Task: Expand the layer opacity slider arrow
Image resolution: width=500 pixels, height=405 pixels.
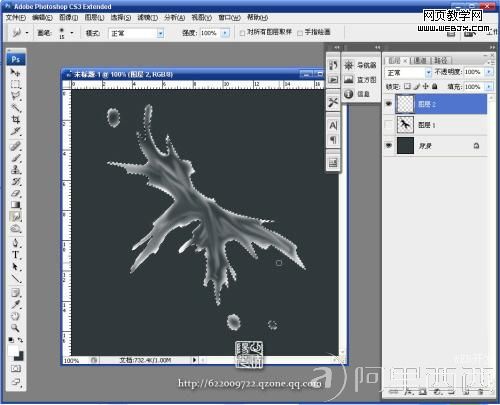Action: click(489, 72)
